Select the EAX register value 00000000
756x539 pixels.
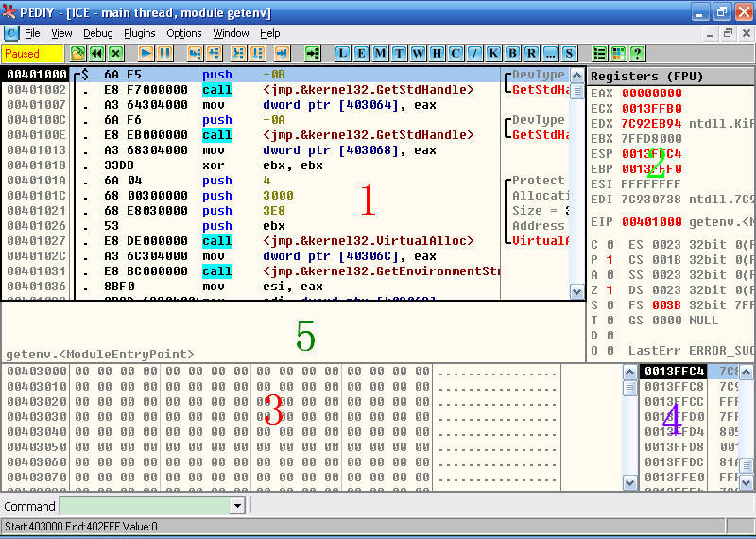[x=651, y=94]
